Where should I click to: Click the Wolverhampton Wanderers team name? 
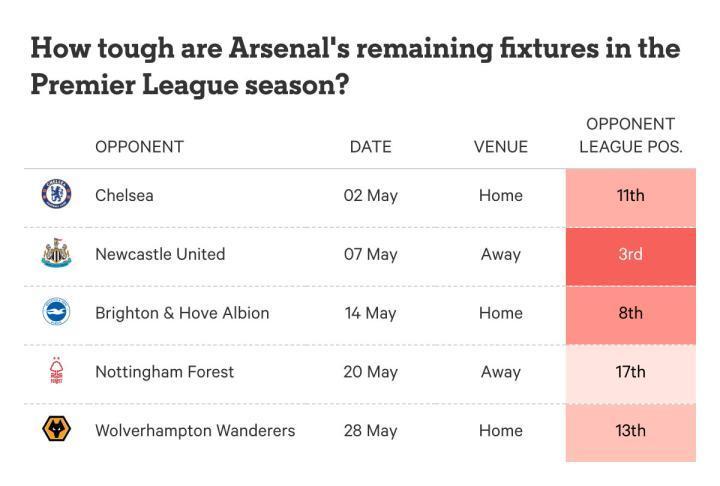pyautogui.click(x=195, y=431)
